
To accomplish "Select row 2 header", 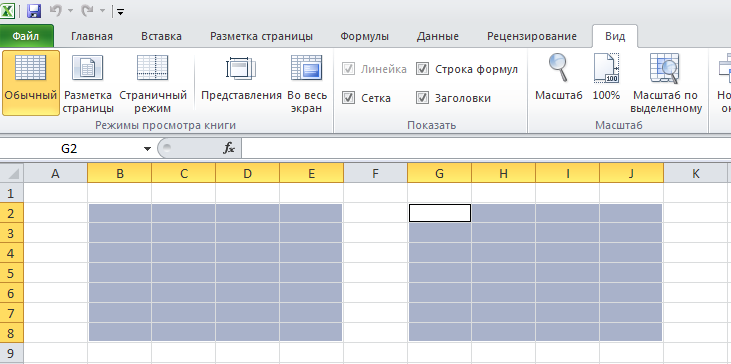I will pyautogui.click(x=12, y=213).
